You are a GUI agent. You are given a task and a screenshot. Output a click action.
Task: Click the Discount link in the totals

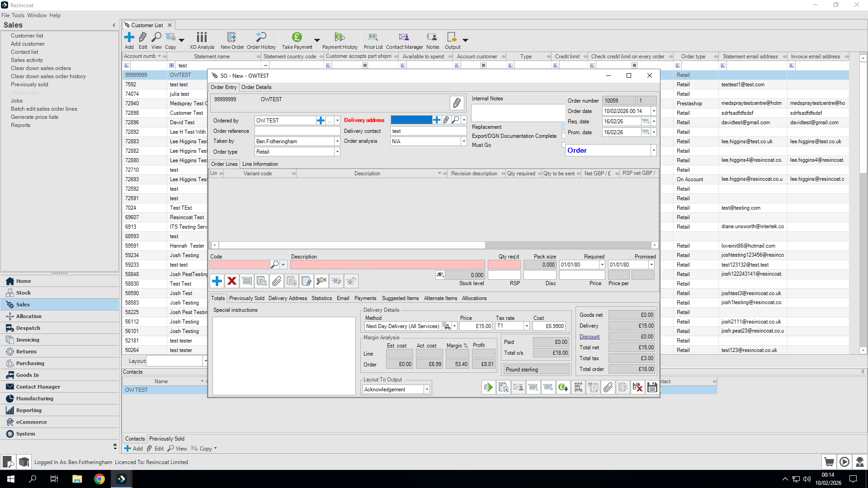tap(590, 337)
